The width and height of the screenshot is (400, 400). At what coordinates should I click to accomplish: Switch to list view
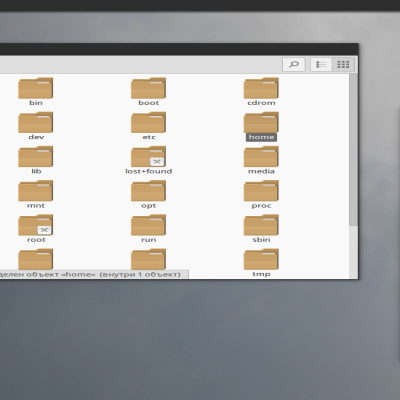pos(321,64)
